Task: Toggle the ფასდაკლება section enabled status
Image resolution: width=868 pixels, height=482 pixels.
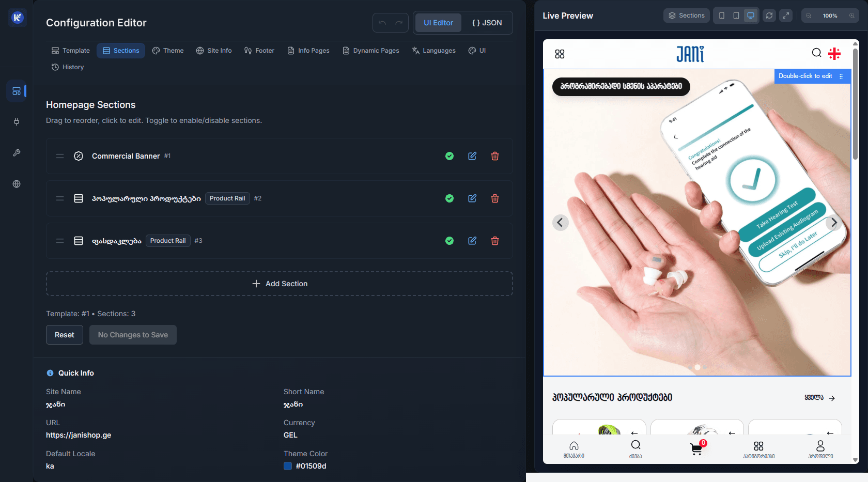Action: point(450,241)
